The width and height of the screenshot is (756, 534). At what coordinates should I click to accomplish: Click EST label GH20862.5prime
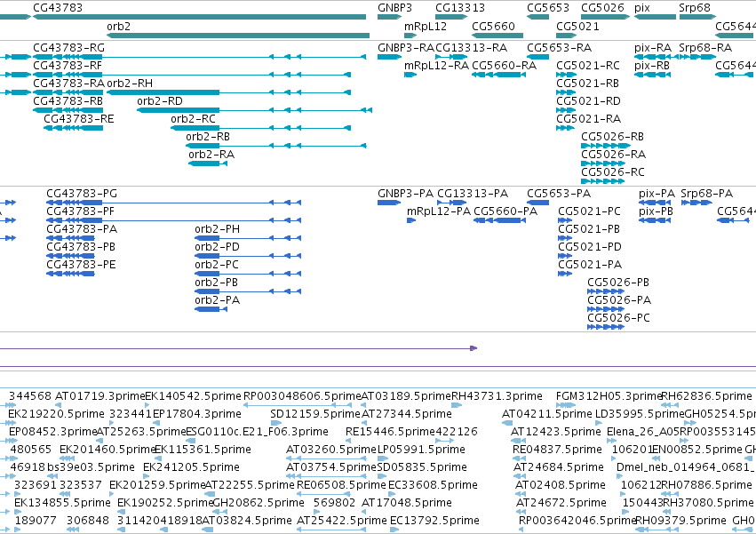tap(259, 503)
